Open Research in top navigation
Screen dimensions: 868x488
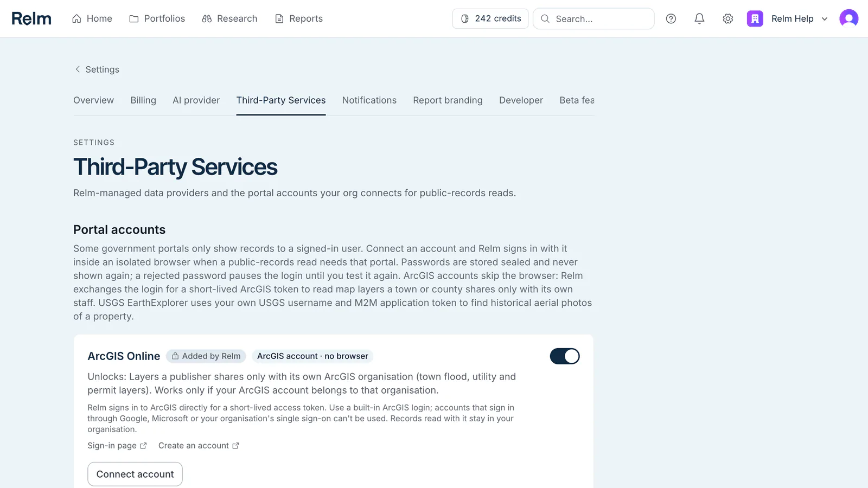pyautogui.click(x=229, y=18)
